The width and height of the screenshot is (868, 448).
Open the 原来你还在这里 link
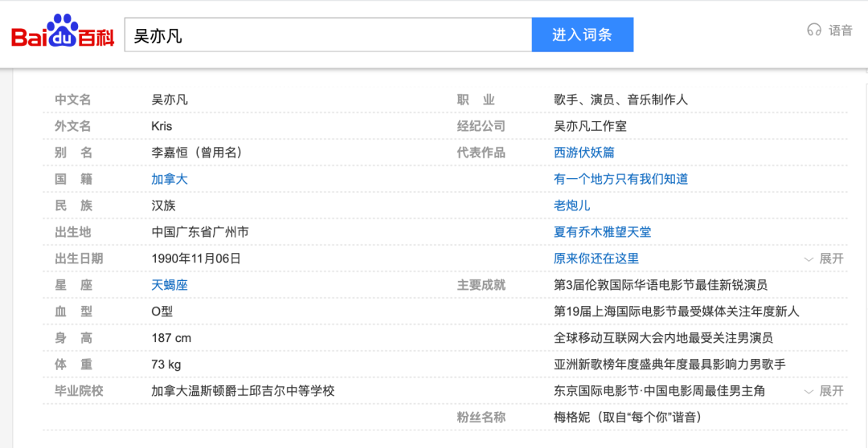coord(596,259)
